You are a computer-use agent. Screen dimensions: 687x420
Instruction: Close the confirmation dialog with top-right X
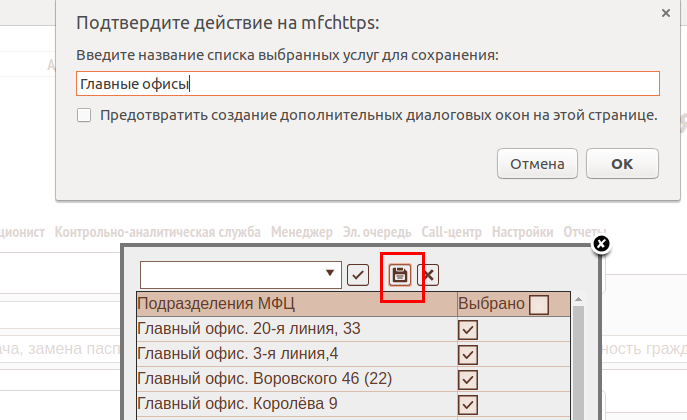[x=666, y=13]
